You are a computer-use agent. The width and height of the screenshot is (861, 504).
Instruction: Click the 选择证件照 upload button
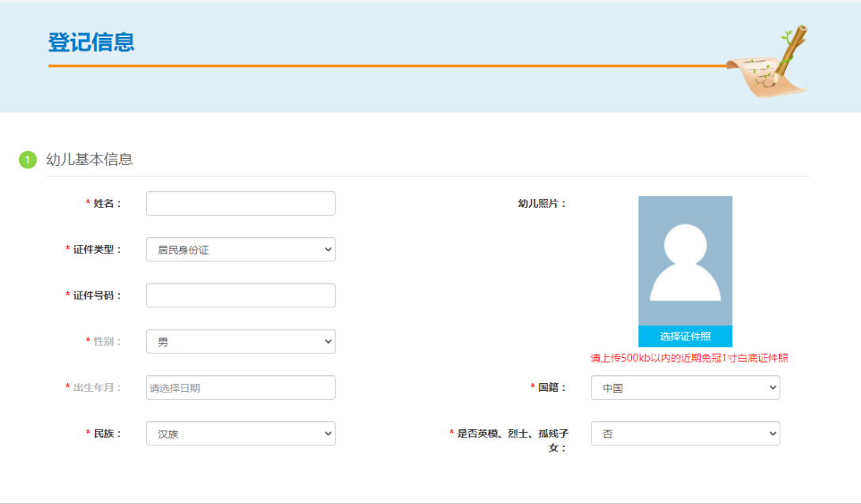pos(685,337)
